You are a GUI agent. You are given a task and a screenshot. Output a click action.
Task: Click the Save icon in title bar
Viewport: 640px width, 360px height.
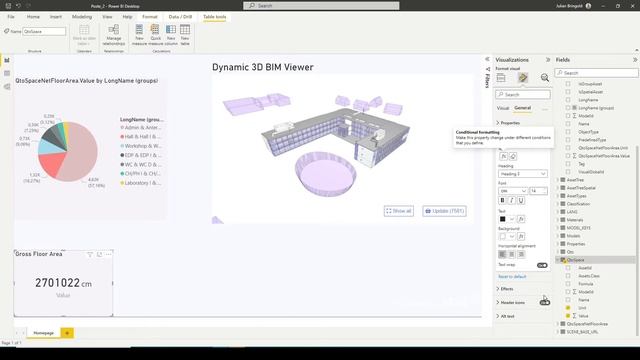coord(8,6)
